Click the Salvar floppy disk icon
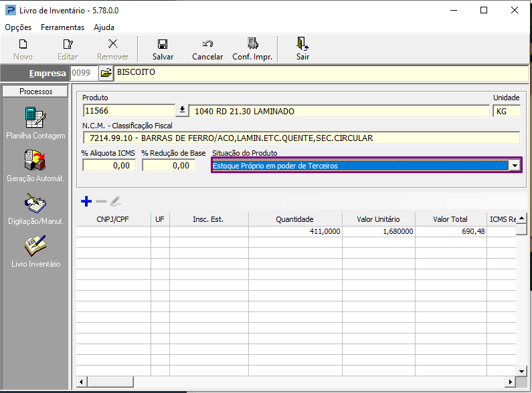This screenshot has height=393, width=532. pos(163,44)
